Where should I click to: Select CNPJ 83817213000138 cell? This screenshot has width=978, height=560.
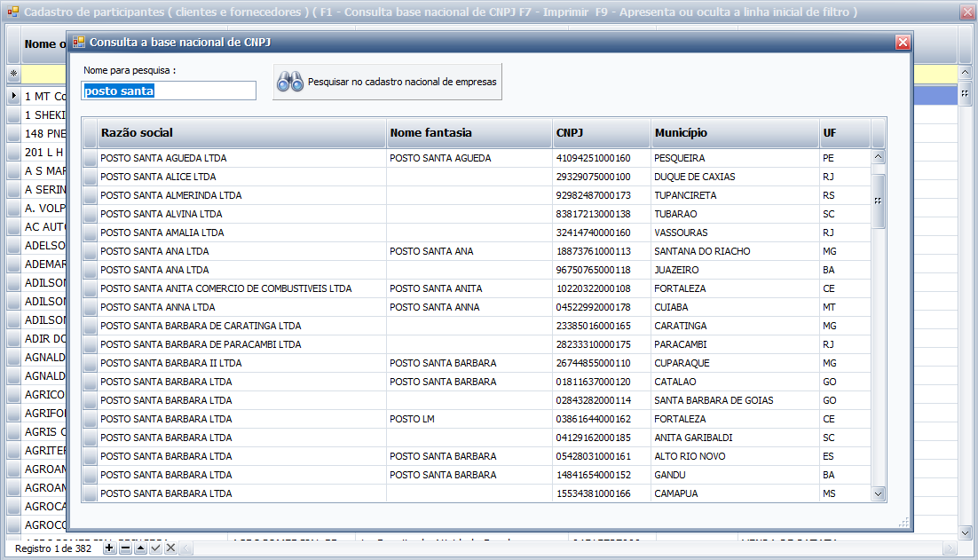pos(602,215)
